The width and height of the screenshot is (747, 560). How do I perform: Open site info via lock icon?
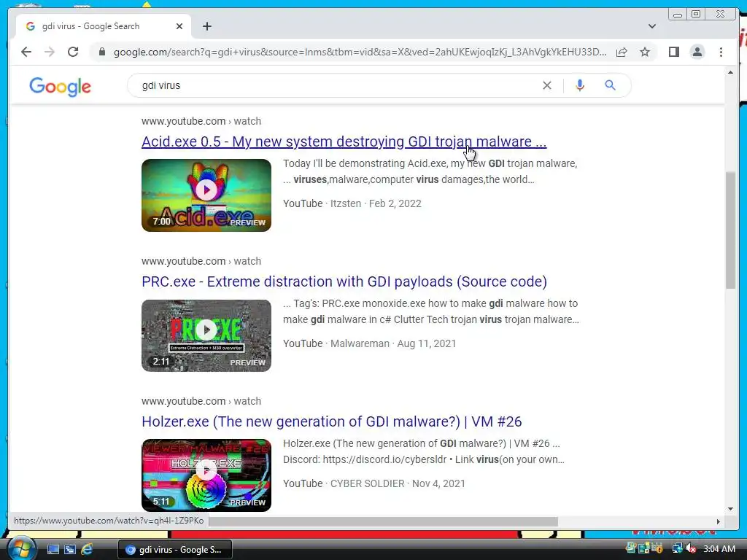click(x=101, y=52)
